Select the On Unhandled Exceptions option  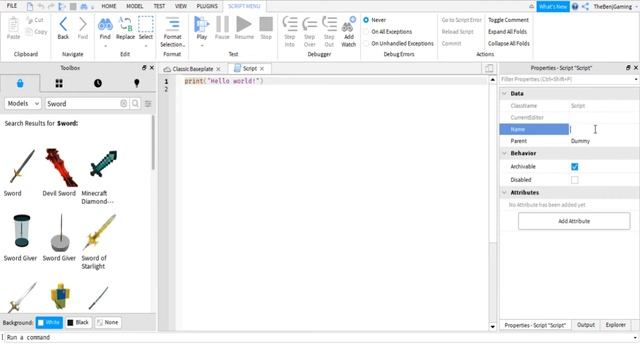pos(366,43)
